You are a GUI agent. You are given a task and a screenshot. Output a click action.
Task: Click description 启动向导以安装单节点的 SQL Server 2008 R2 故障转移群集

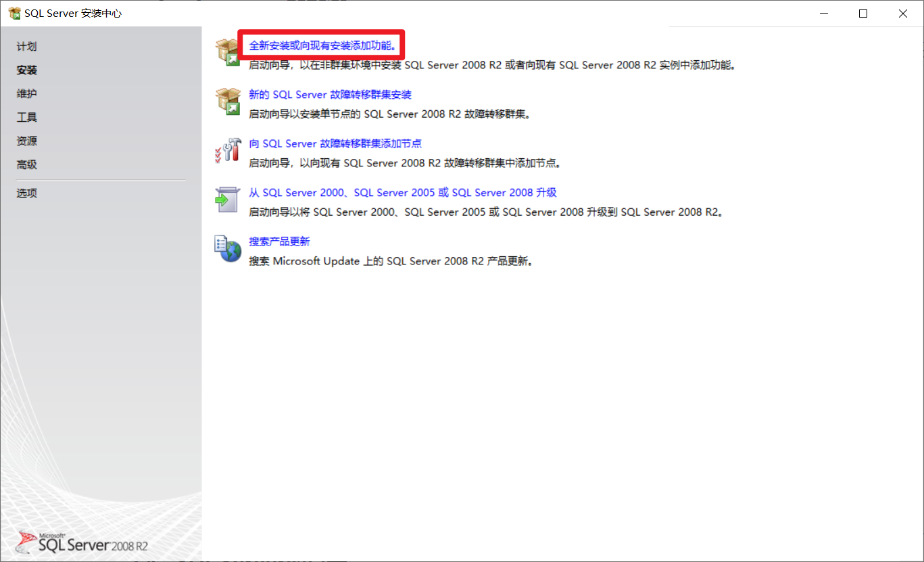(390, 114)
